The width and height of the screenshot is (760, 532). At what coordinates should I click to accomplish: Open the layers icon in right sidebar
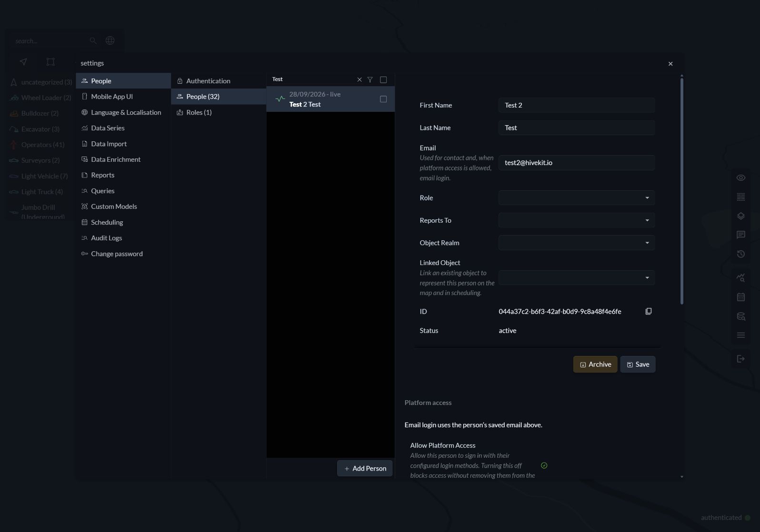click(741, 216)
